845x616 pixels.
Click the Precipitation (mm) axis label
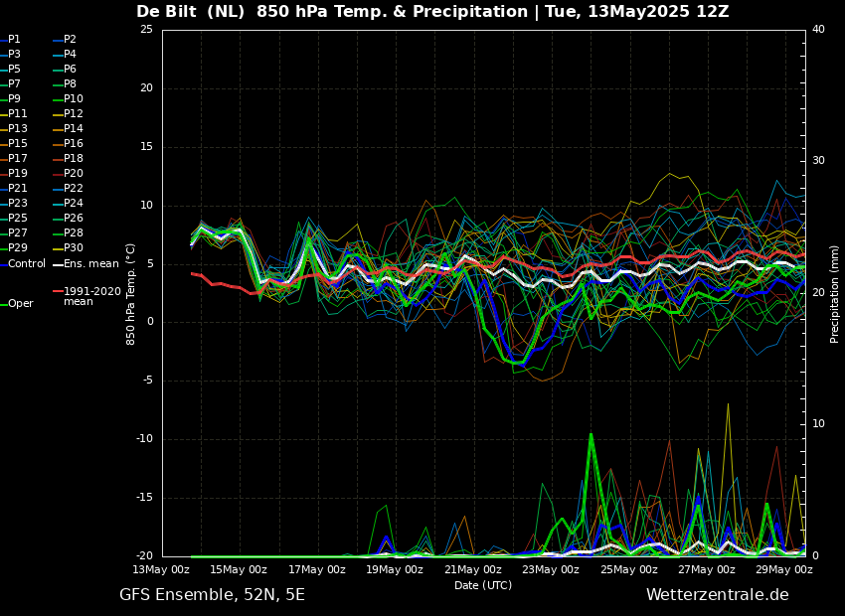(x=835, y=293)
